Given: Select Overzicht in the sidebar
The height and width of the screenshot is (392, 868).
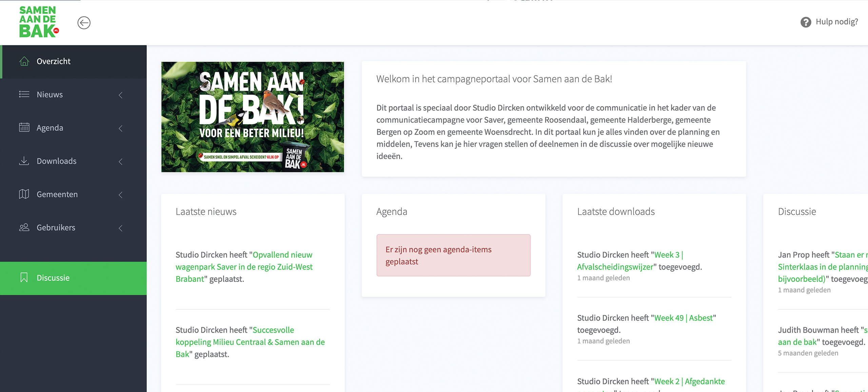Looking at the screenshot, I should (x=54, y=61).
